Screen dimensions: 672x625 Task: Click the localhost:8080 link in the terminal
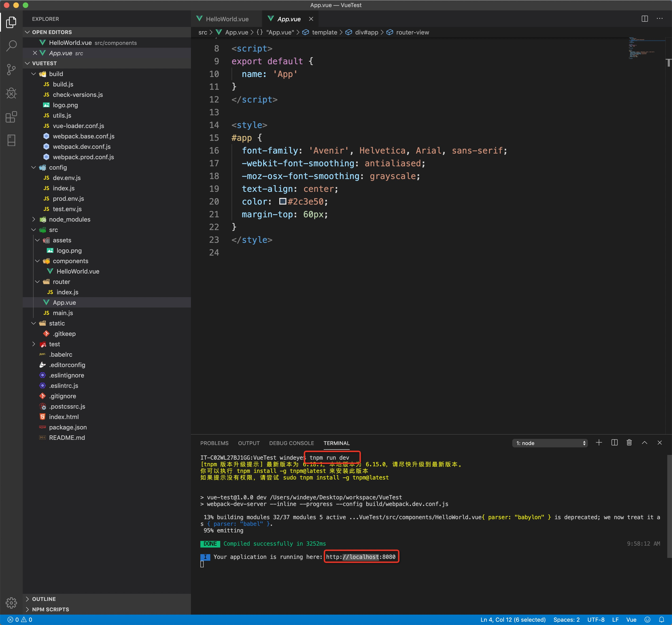point(360,557)
